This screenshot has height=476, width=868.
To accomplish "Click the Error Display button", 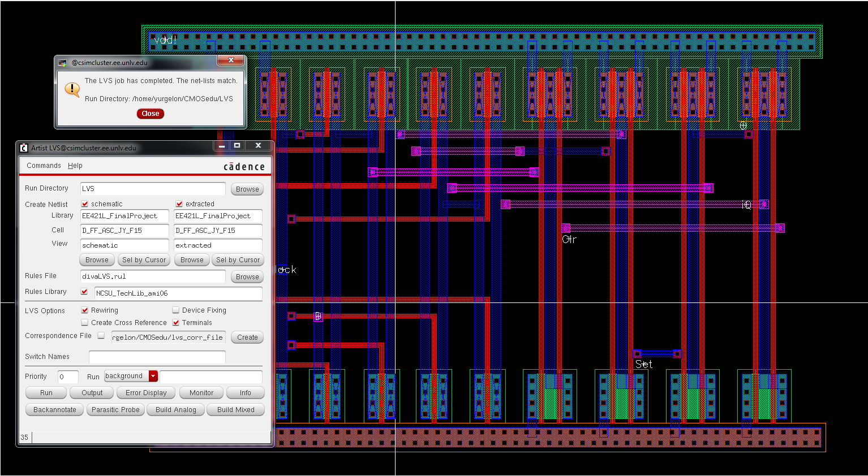I will tap(146, 393).
